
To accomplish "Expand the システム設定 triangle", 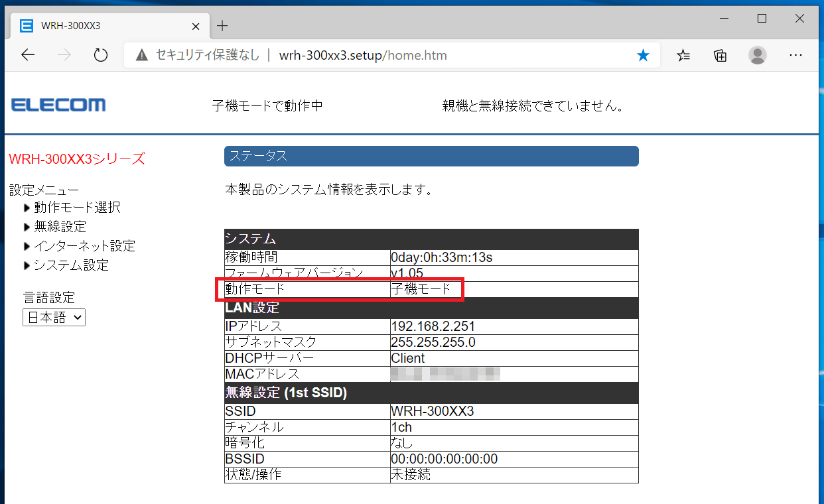I will [27, 265].
